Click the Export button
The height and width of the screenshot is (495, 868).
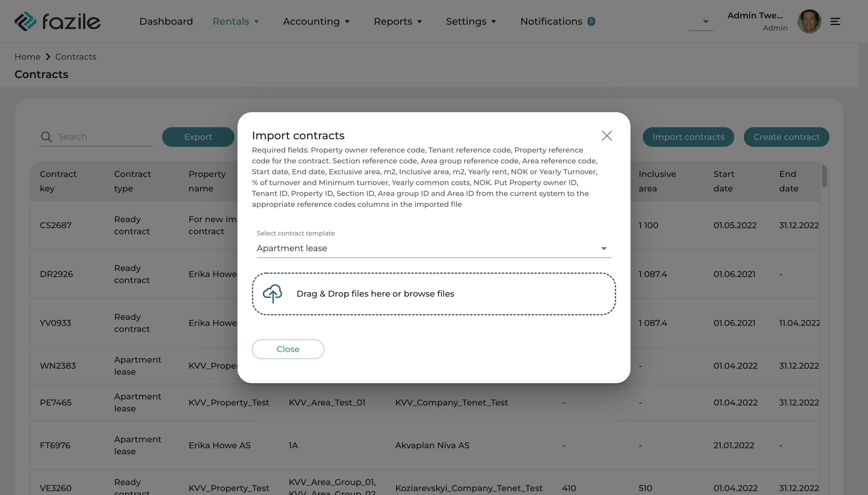pyautogui.click(x=198, y=137)
